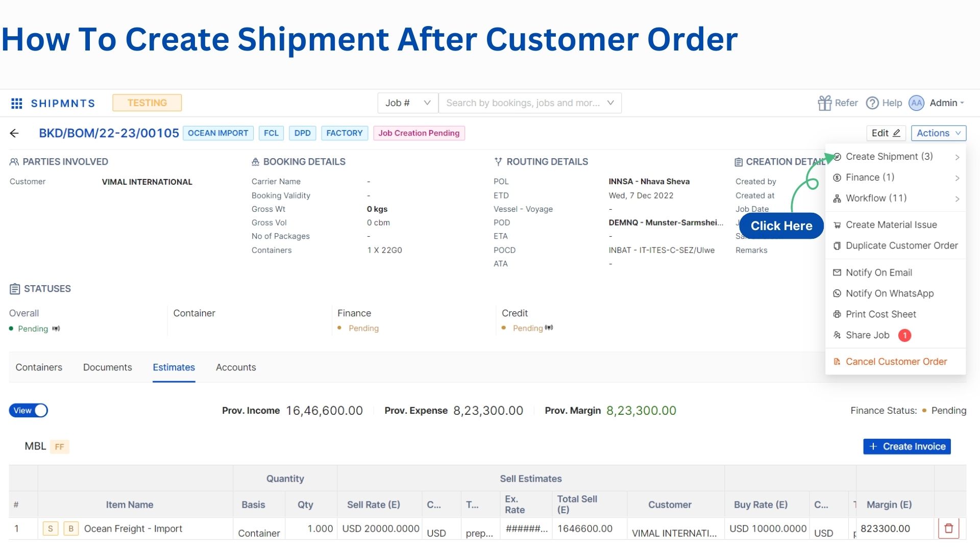This screenshot has width=980, height=551.
Task: Delete the Ocean Freight row with the trash icon
Action: pyautogui.click(x=948, y=529)
